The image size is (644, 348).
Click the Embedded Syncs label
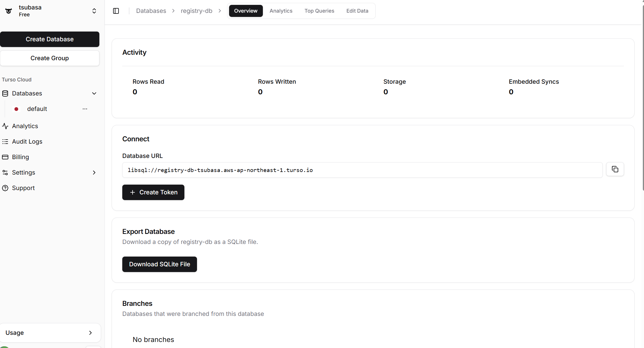pyautogui.click(x=534, y=82)
